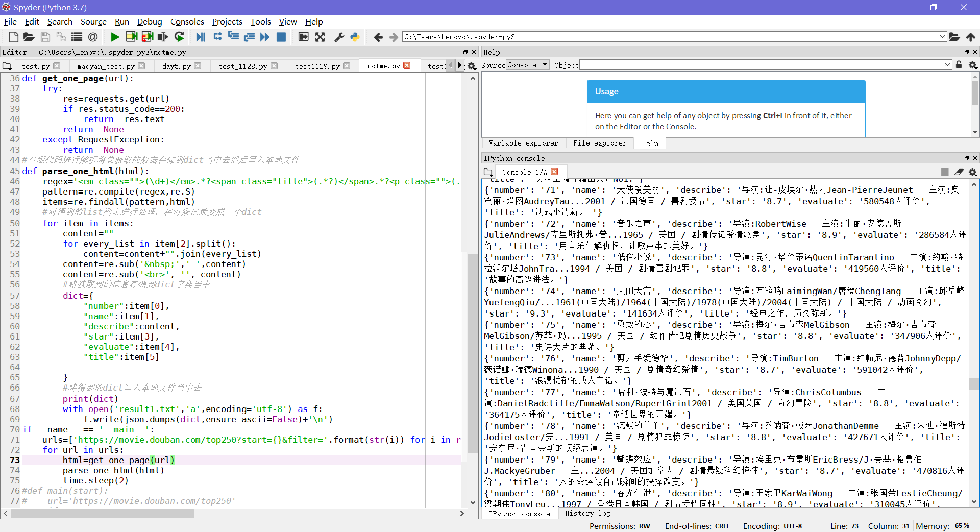Image resolution: width=980 pixels, height=532 pixels.
Task: Open the working directory path dropdown
Action: point(942,37)
